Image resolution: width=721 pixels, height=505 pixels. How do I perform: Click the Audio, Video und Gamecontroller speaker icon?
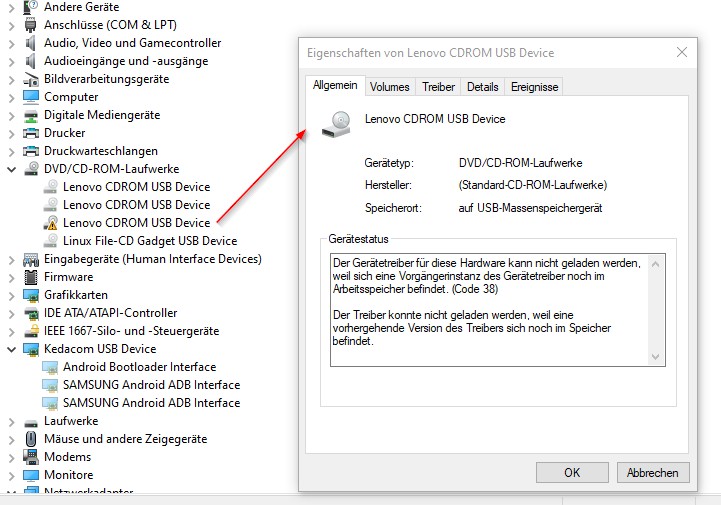31,43
